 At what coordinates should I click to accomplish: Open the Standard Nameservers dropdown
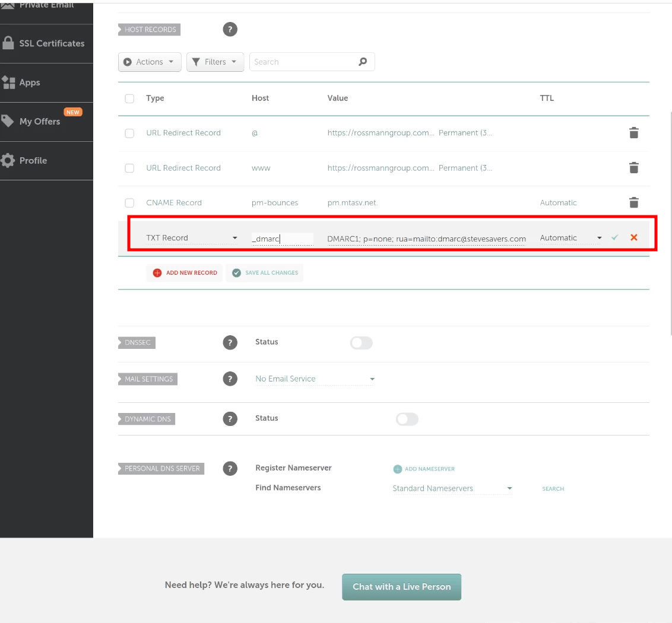(x=452, y=488)
